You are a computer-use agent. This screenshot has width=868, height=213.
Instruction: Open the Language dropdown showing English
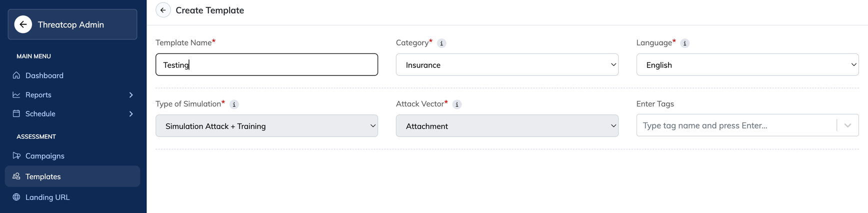[x=747, y=64]
